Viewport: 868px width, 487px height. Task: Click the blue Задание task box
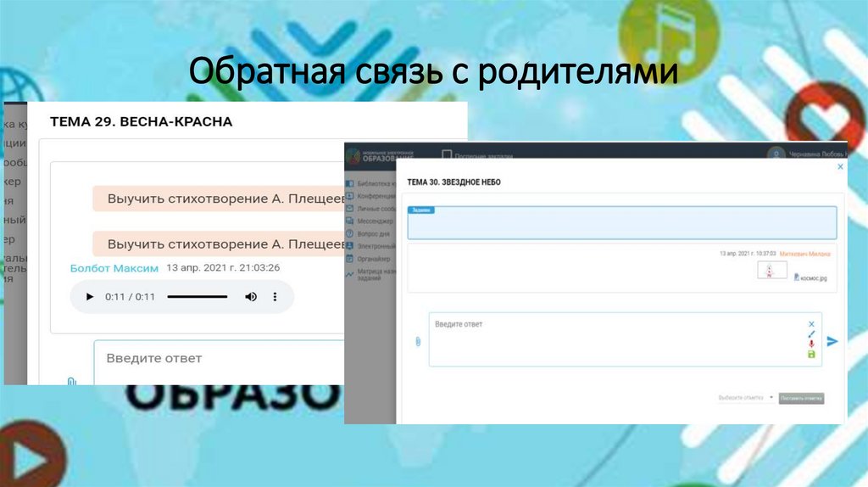tap(622, 223)
